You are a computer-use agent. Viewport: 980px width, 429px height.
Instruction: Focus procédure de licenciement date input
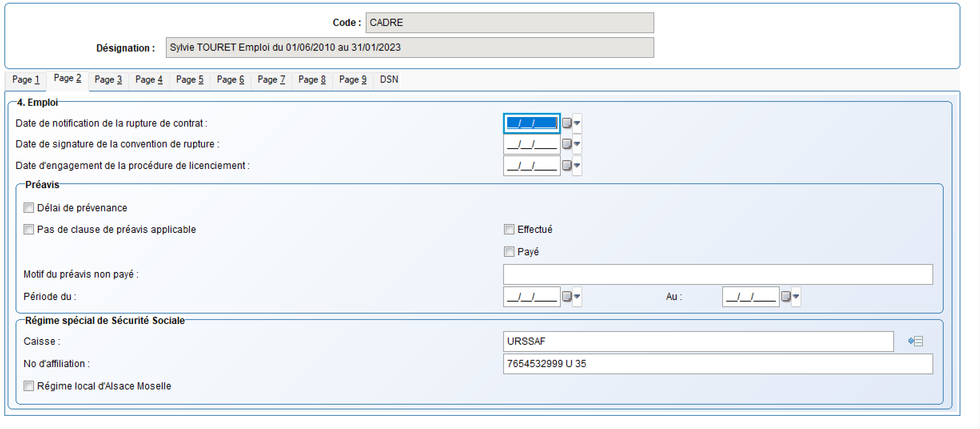pos(532,165)
